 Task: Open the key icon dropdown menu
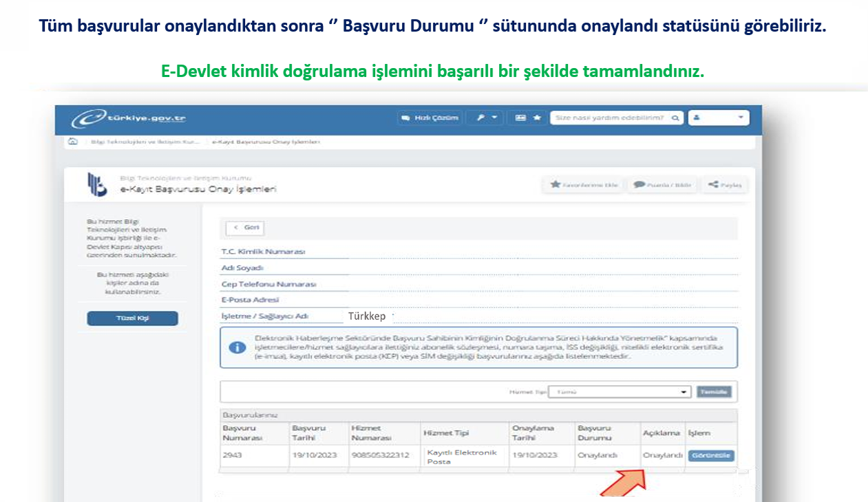pos(486,118)
